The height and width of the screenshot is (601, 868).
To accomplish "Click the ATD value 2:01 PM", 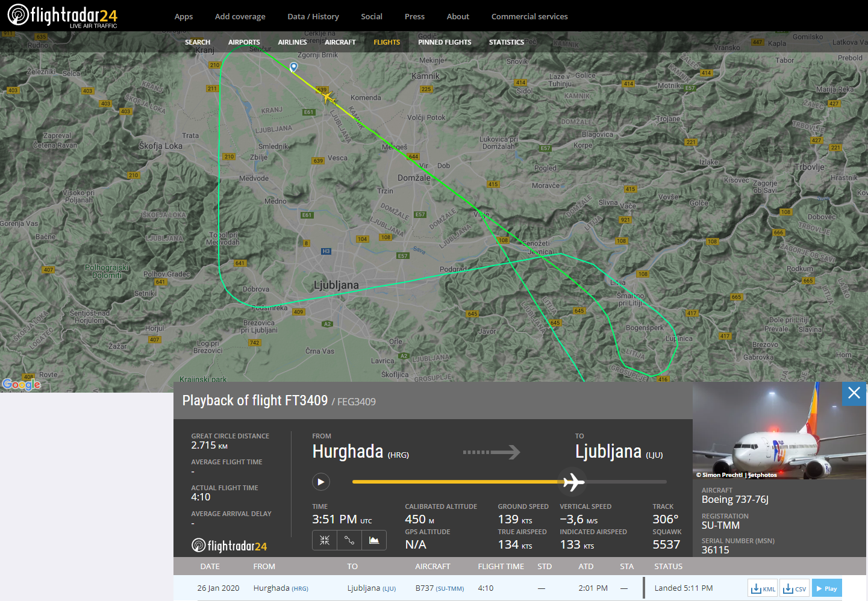I will (x=593, y=588).
